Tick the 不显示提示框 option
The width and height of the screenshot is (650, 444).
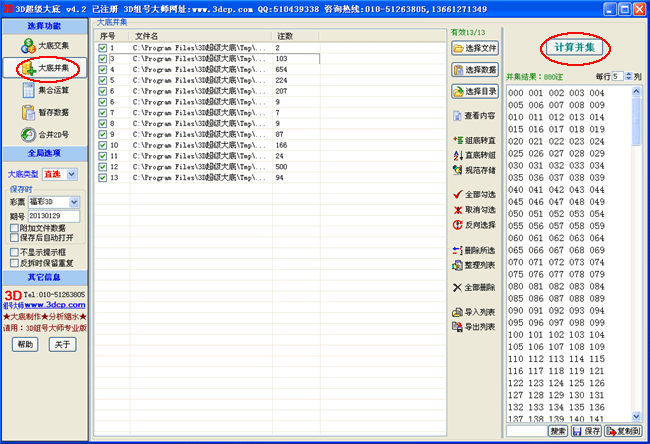tap(13, 252)
